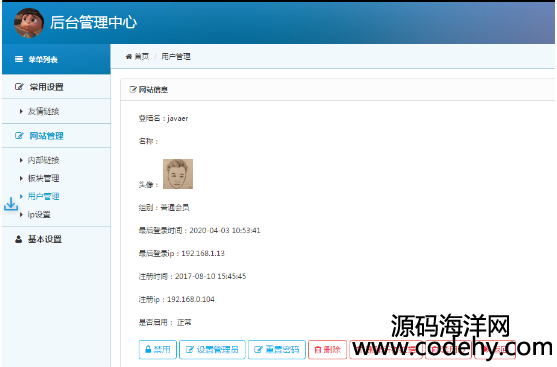Open the 内部链接 menu item
The image size is (557, 367).
pyautogui.click(x=43, y=160)
